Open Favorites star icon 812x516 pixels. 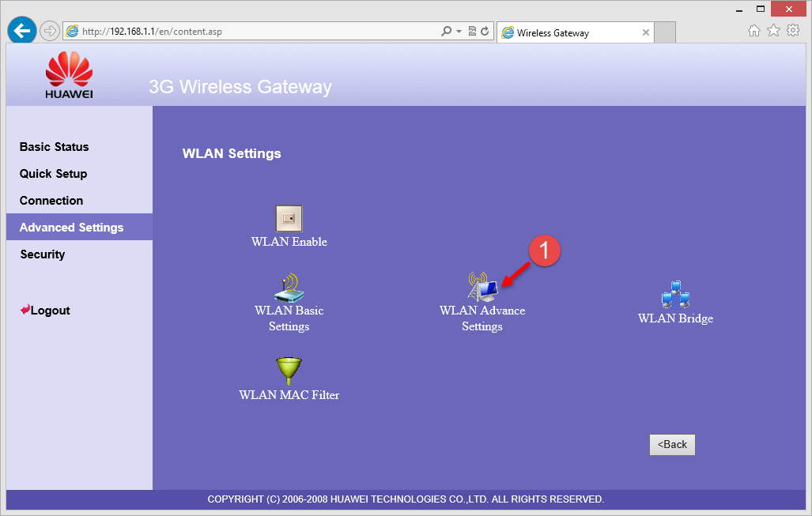click(773, 31)
